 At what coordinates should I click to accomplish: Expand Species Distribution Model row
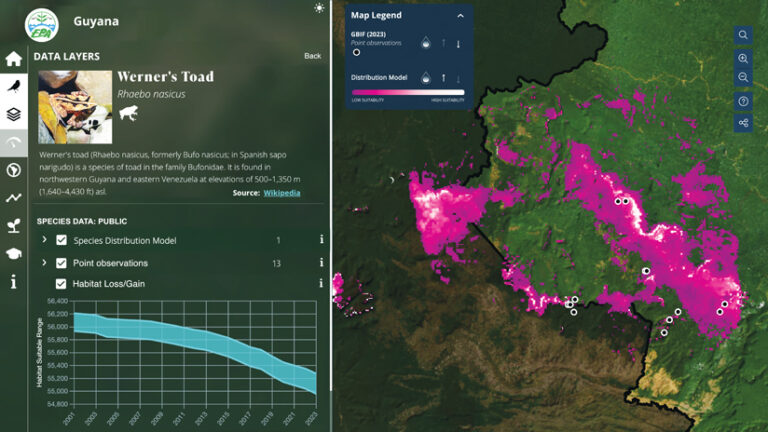pos(44,240)
